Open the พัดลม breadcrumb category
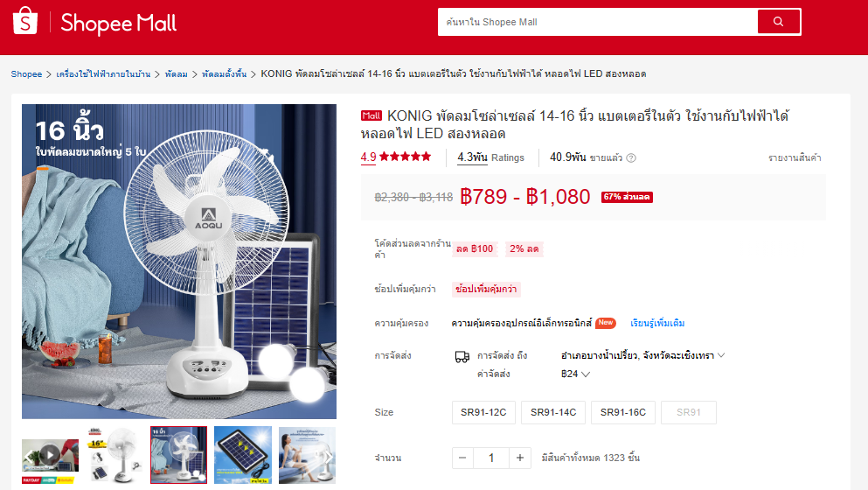Screen dimensions: 868x490 (176, 74)
